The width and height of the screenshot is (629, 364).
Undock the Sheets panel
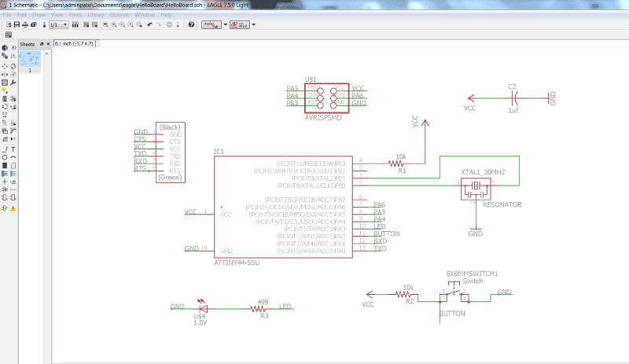pyautogui.click(x=42, y=44)
